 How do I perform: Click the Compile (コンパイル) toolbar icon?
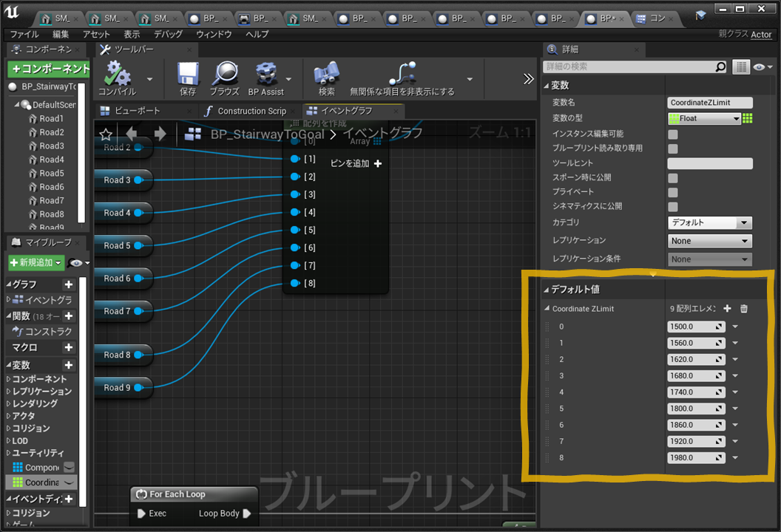point(117,74)
